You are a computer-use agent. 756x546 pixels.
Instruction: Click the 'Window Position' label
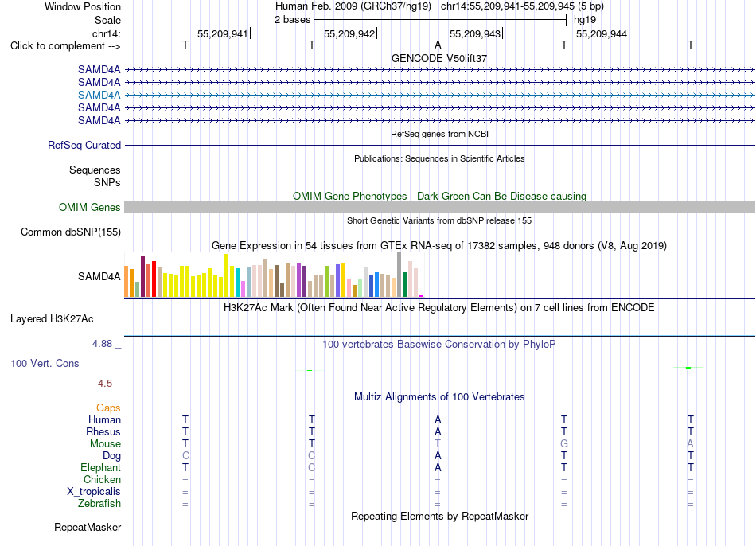(83, 6)
